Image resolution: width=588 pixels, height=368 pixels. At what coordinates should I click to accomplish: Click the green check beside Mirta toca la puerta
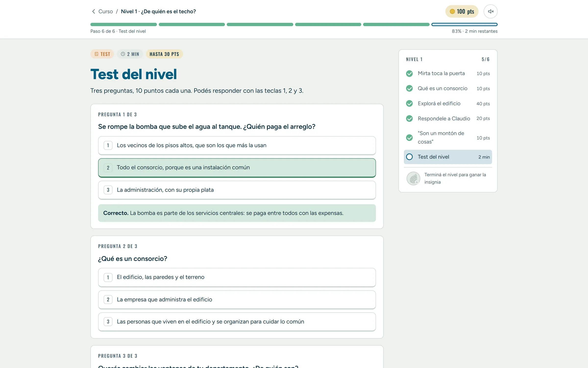point(409,74)
